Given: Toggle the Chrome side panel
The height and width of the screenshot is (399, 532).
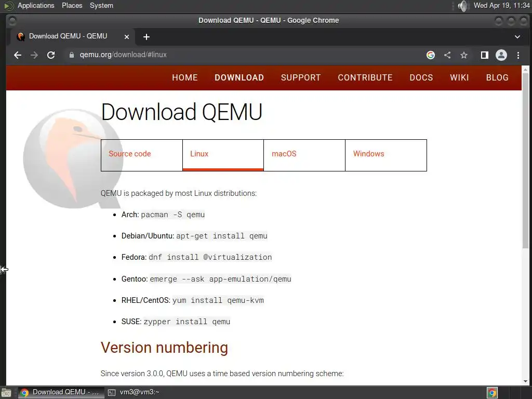Looking at the screenshot, I should [x=485, y=55].
